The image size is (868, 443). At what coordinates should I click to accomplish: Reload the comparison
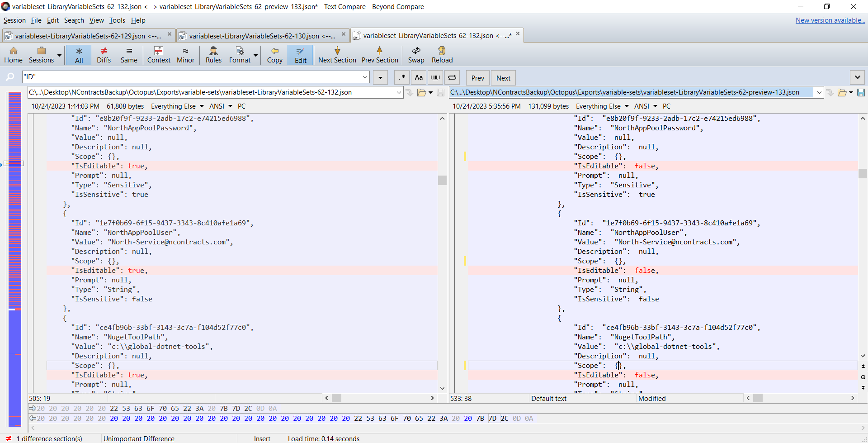(x=442, y=55)
